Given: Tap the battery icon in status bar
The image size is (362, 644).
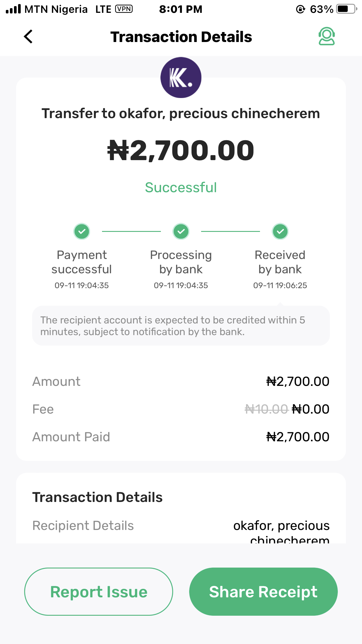Looking at the screenshot, I should [x=346, y=9].
